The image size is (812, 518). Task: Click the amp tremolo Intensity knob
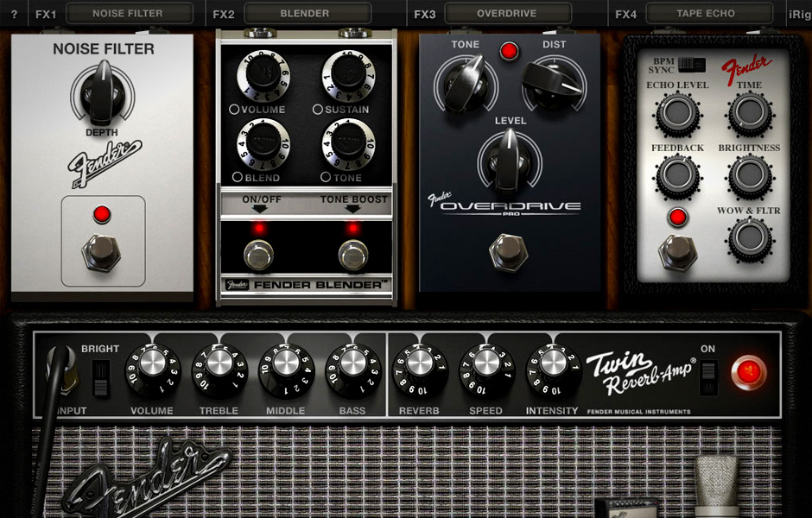(x=553, y=371)
